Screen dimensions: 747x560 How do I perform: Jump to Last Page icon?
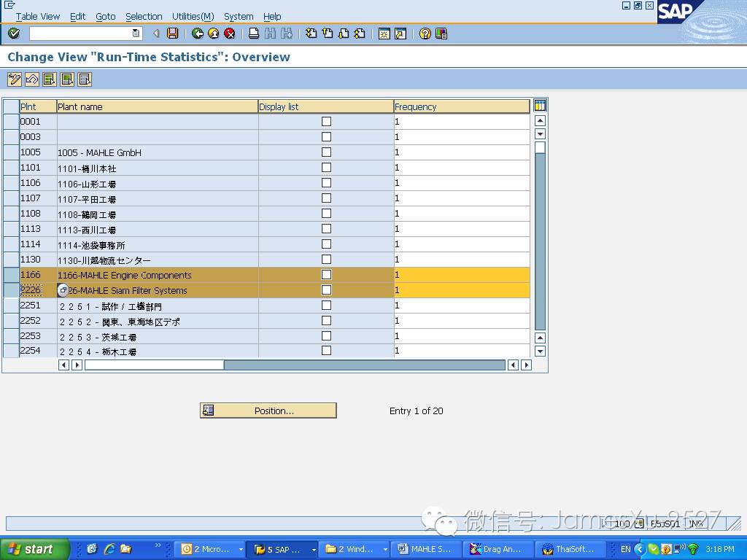pyautogui.click(x=360, y=34)
